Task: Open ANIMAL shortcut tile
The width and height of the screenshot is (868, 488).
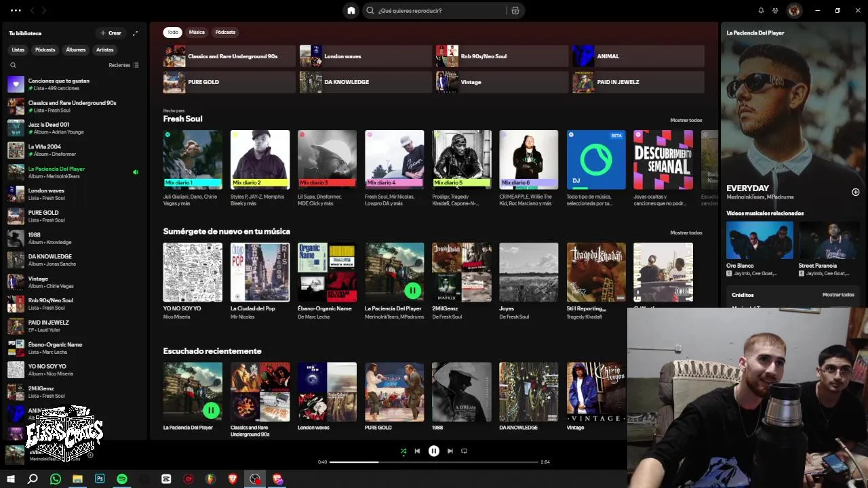Action: (638, 56)
